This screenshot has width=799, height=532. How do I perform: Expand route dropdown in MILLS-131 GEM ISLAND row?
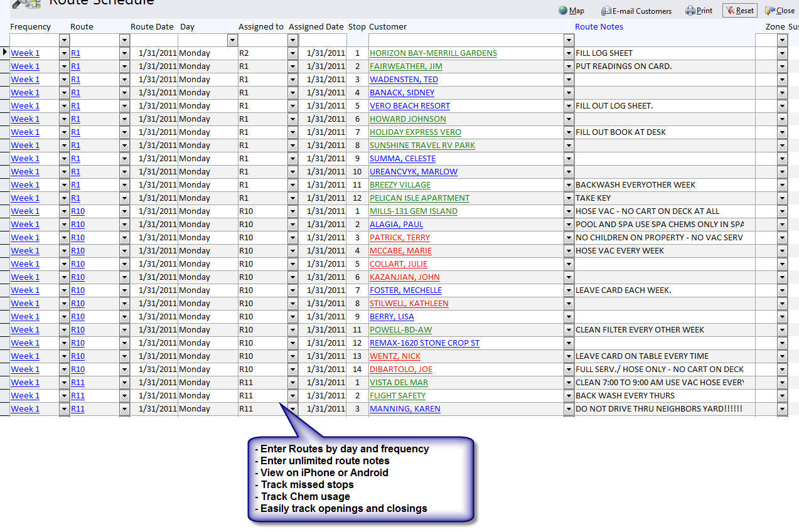pyautogui.click(x=124, y=211)
